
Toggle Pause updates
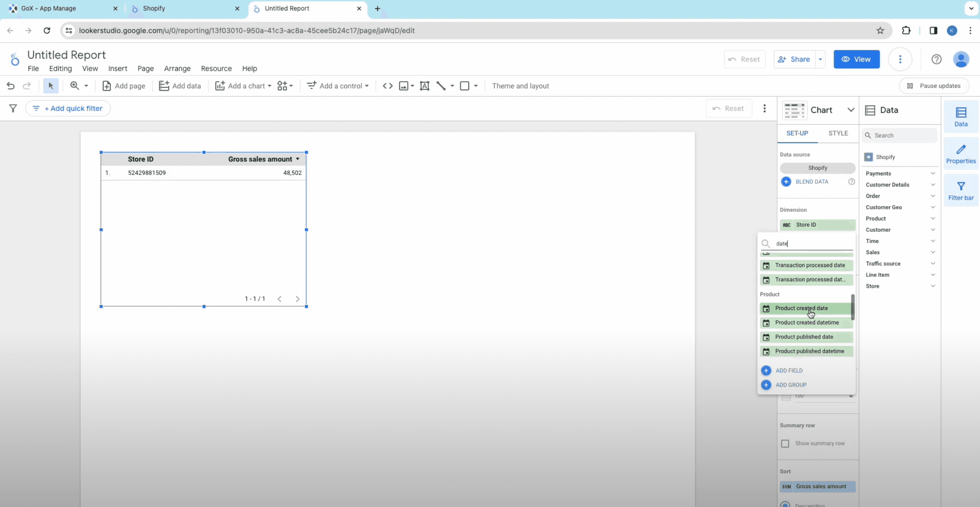[934, 86]
